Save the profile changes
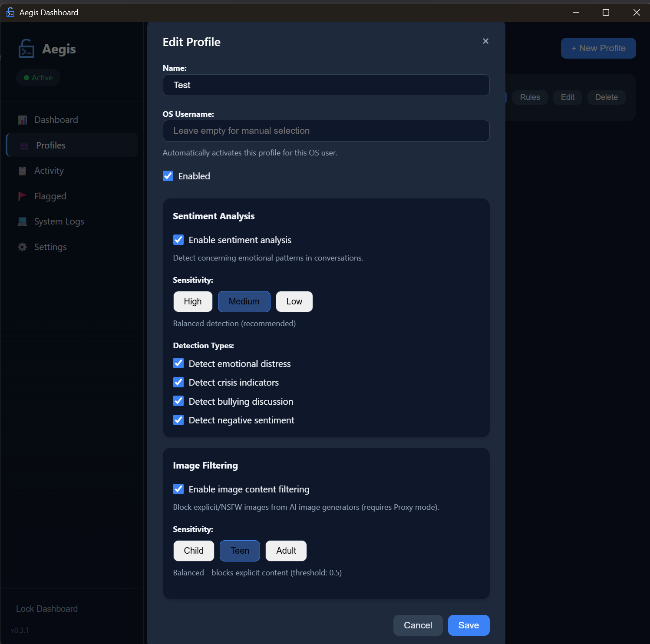 point(469,625)
